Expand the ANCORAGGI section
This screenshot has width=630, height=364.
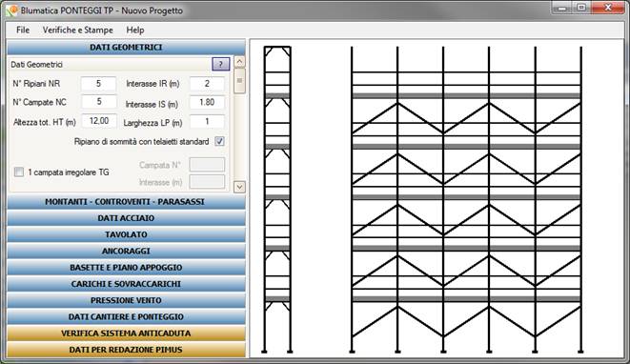point(126,252)
